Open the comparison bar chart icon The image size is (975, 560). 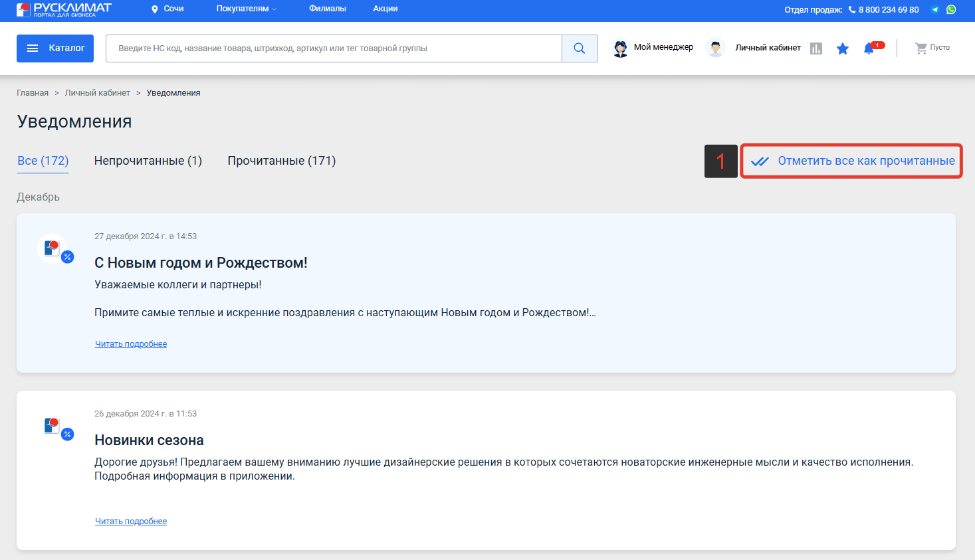tap(816, 48)
